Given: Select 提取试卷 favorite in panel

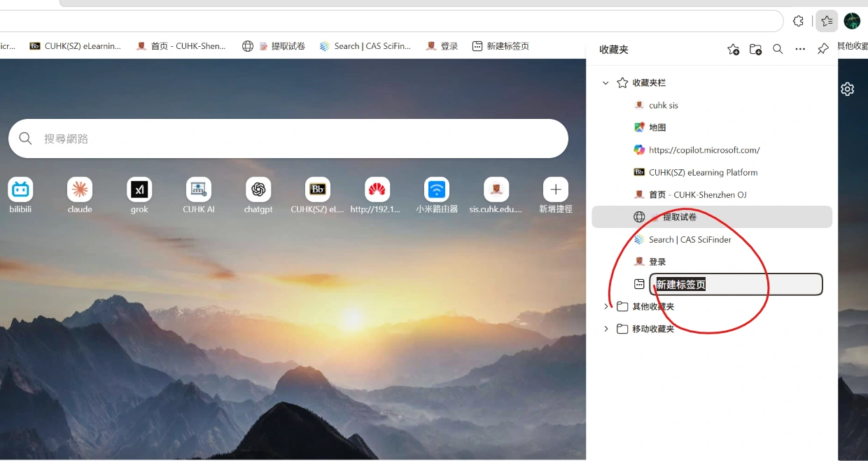Looking at the screenshot, I should [712, 217].
